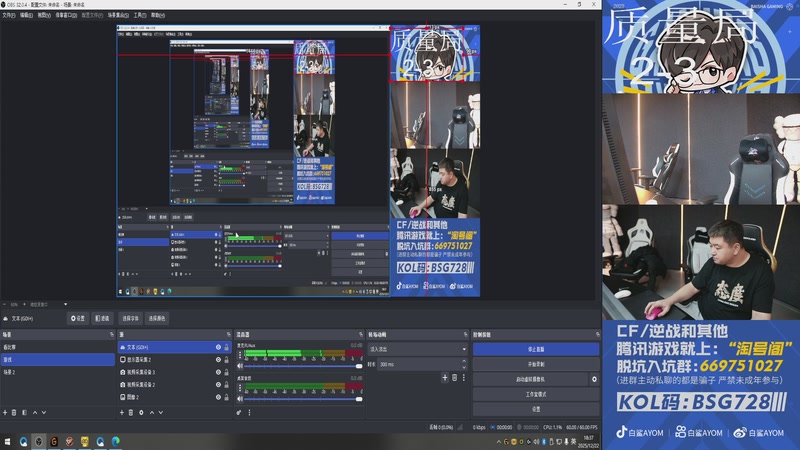
Task: Open desktop audio channel three-dot options
Action: [240, 387]
